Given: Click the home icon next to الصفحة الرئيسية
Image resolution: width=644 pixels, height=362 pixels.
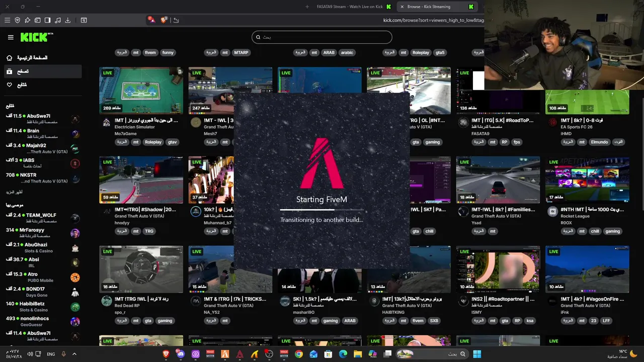Looking at the screenshot, I should 10,58.
